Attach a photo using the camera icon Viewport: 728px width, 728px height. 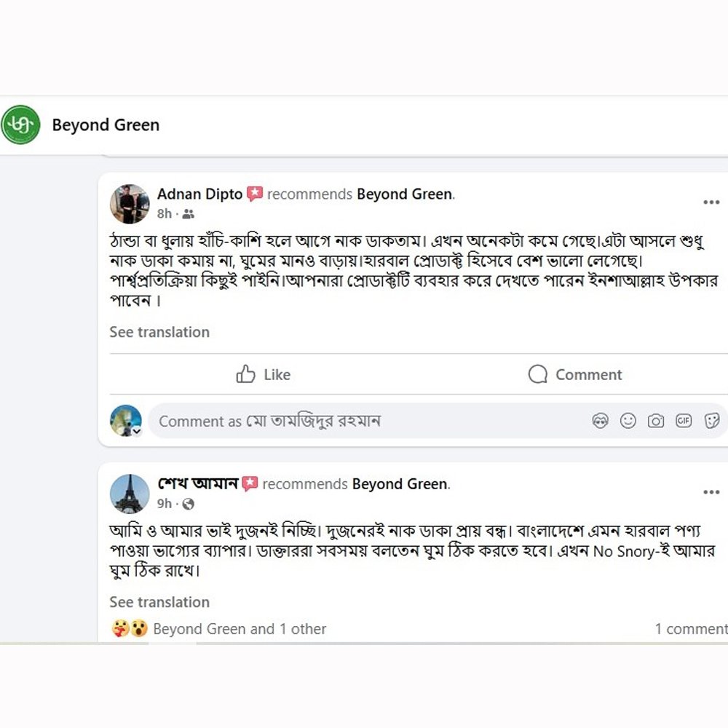656,421
